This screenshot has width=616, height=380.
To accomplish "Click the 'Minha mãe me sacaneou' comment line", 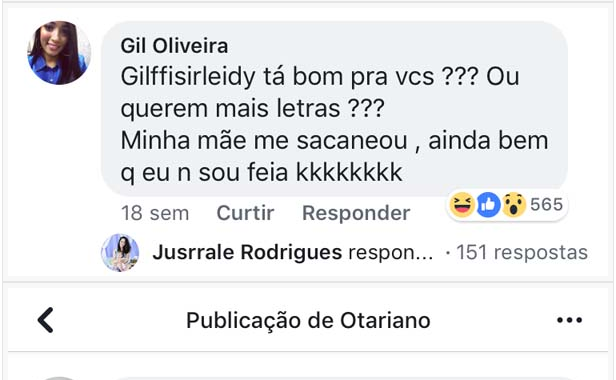I will click(264, 141).
